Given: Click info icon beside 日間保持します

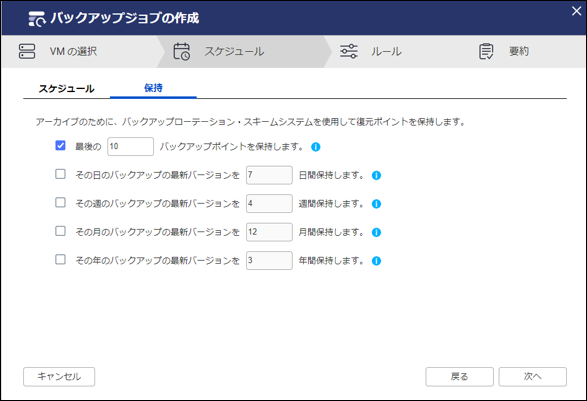Looking at the screenshot, I should (x=376, y=176).
